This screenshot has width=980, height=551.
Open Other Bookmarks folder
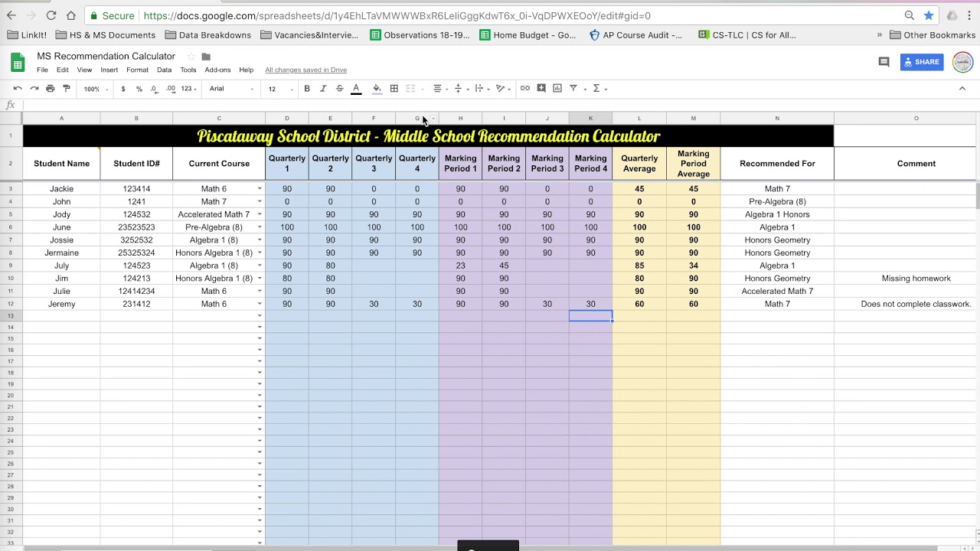click(x=932, y=34)
